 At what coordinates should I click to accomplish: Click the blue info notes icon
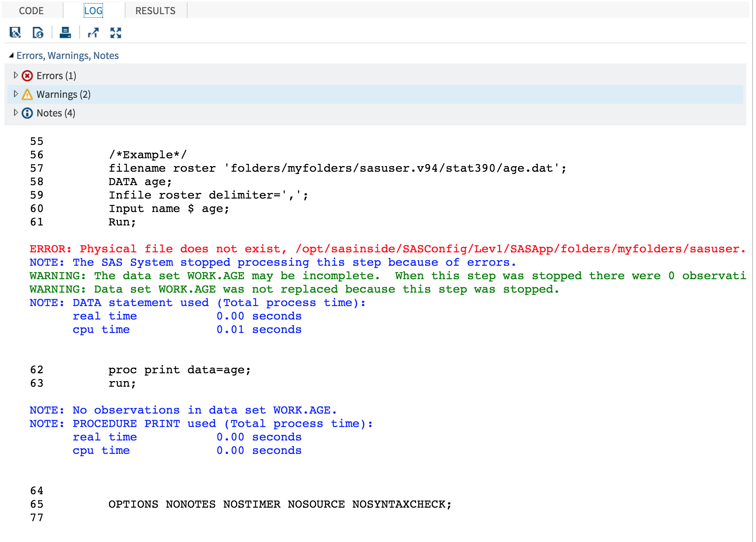click(27, 113)
